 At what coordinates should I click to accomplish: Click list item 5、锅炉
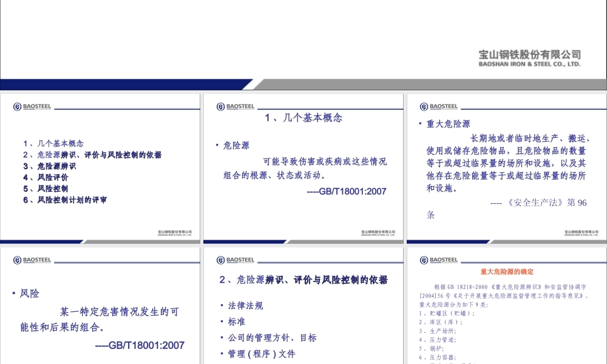[432, 348]
